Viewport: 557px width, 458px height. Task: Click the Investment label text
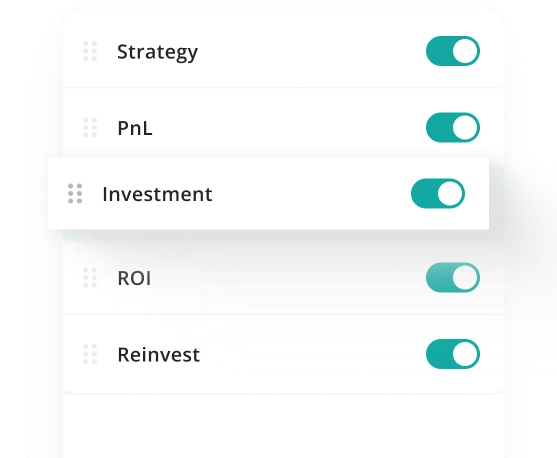tap(157, 194)
